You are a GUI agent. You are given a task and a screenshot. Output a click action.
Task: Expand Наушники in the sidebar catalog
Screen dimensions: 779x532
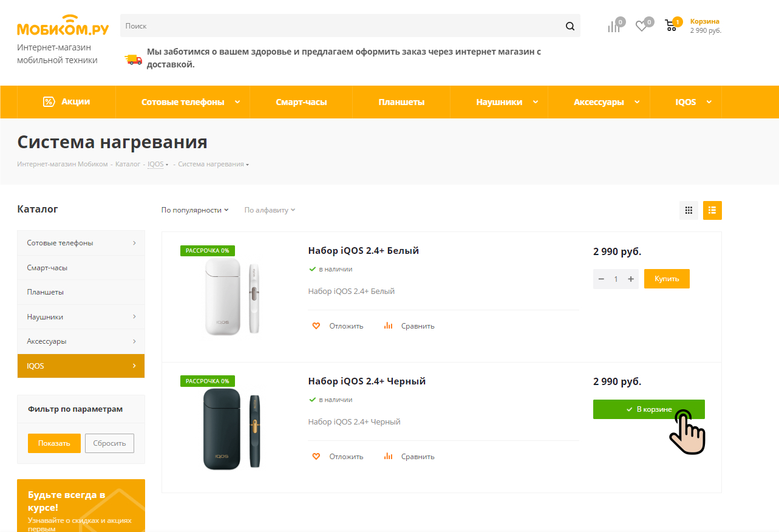pos(134,316)
